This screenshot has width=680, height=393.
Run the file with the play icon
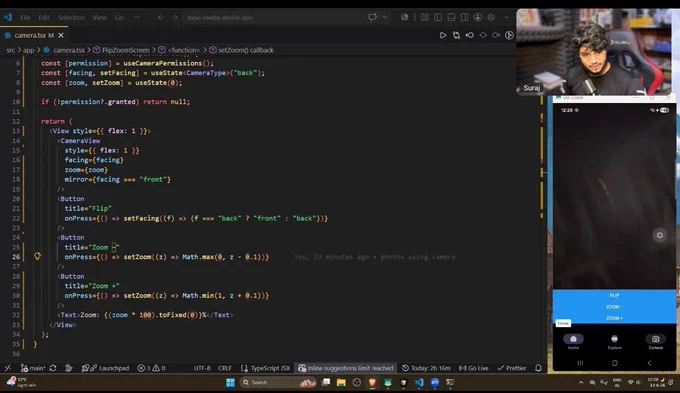tap(443, 35)
